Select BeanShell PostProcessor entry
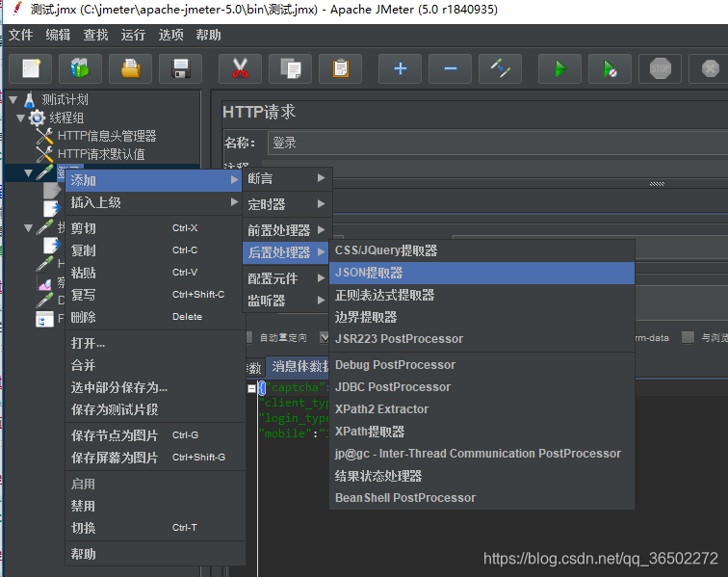Image resolution: width=728 pixels, height=577 pixels. (481, 498)
